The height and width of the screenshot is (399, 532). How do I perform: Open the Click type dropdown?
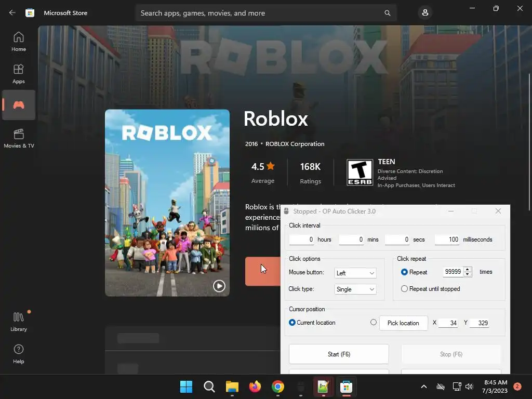(x=355, y=289)
